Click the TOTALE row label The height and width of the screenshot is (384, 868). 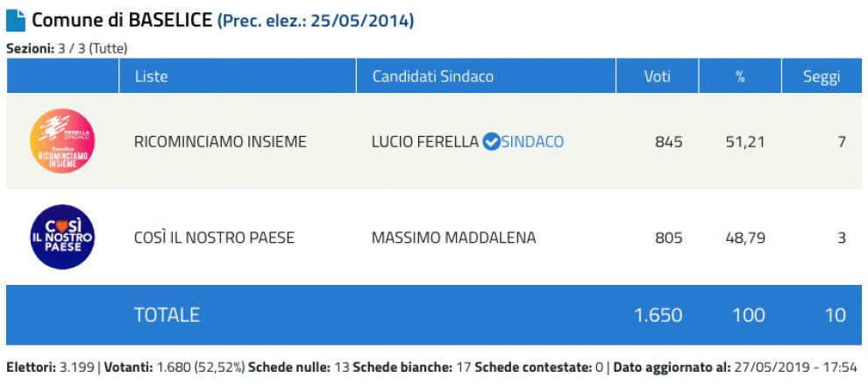[167, 315]
